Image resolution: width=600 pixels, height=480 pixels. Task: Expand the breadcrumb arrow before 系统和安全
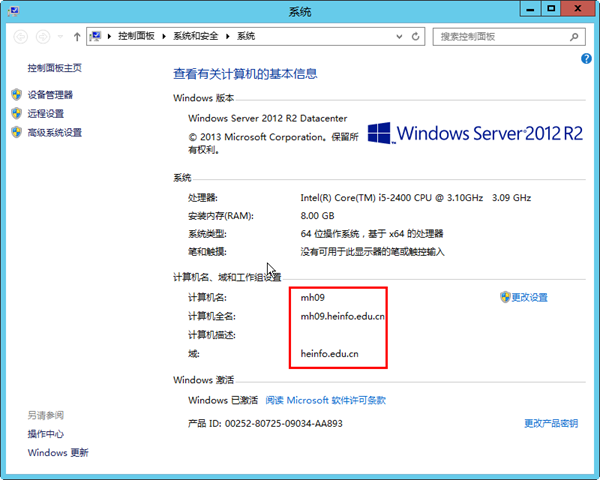click(164, 36)
